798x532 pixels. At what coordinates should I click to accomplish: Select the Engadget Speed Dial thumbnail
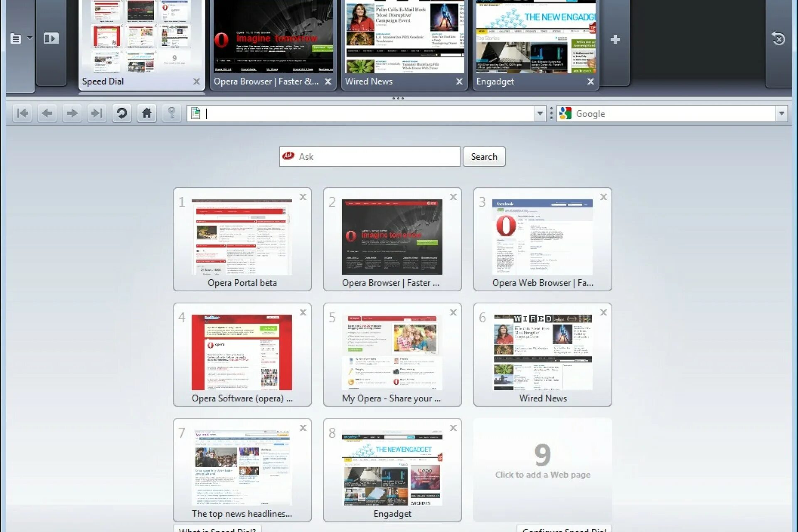click(x=392, y=469)
